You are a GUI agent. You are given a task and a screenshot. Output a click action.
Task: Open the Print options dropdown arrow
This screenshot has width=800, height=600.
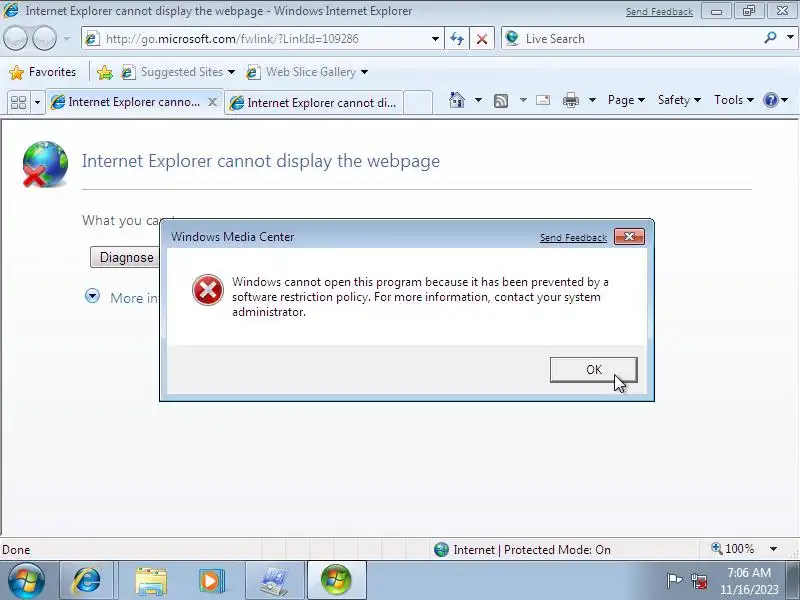click(x=592, y=100)
